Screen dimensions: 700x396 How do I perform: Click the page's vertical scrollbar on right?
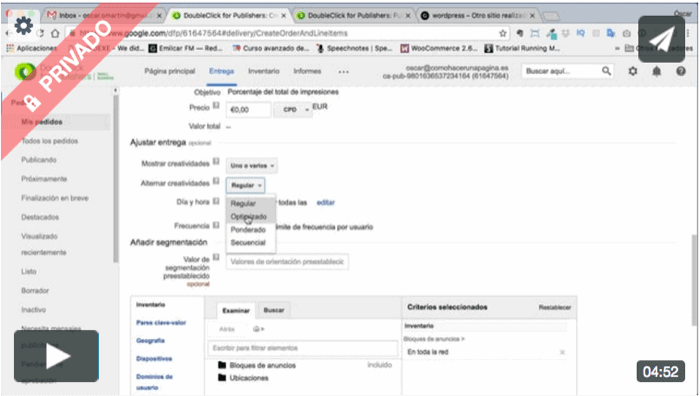tap(694, 279)
